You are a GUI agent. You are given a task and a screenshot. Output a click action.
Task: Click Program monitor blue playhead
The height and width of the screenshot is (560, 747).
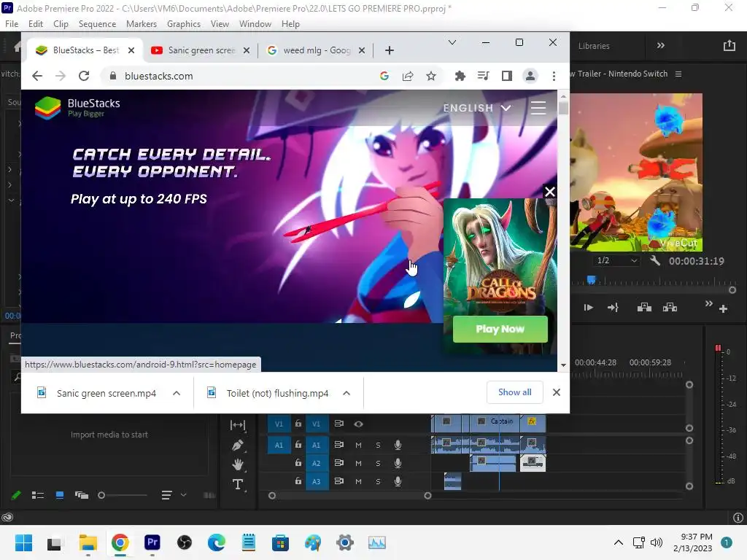click(x=591, y=279)
